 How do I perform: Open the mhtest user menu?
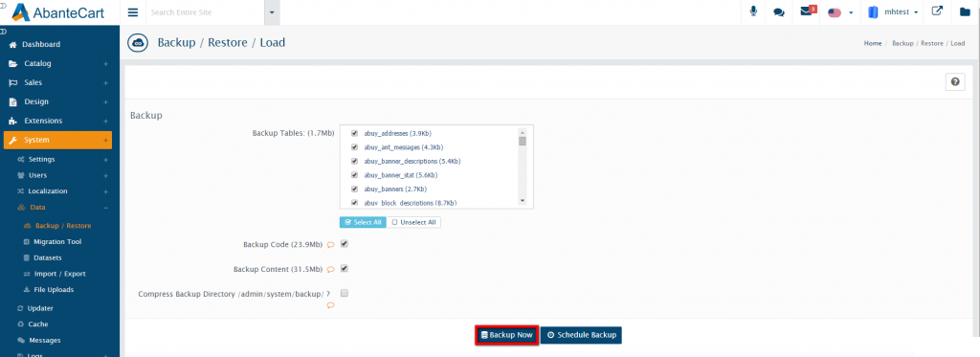click(x=893, y=11)
